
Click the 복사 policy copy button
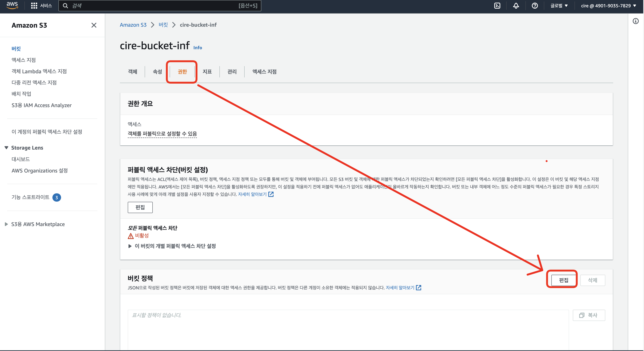point(589,315)
